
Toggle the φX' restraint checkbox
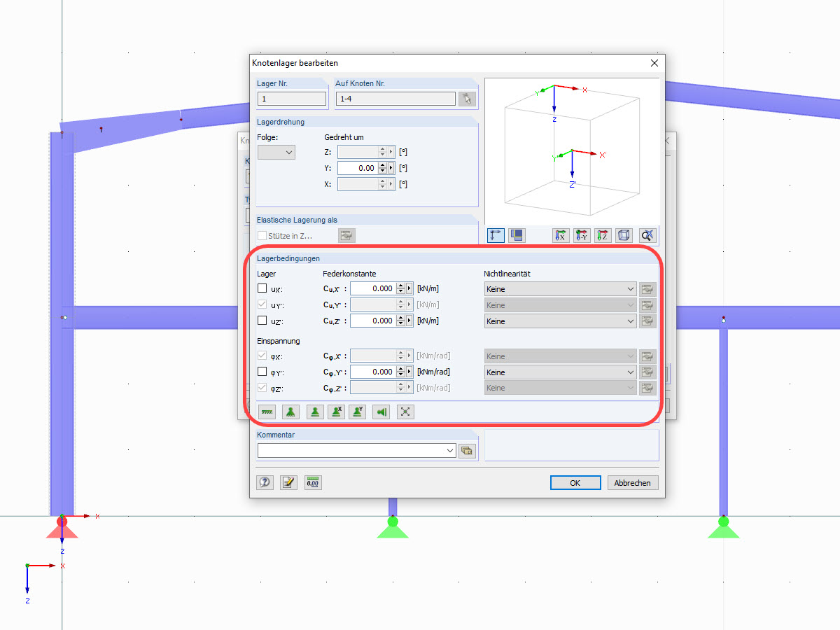click(262, 356)
